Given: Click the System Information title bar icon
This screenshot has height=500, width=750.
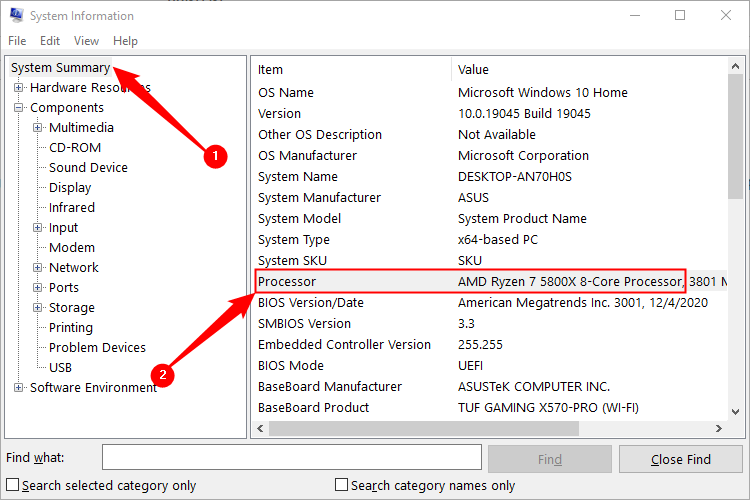Looking at the screenshot, I should coord(14,16).
